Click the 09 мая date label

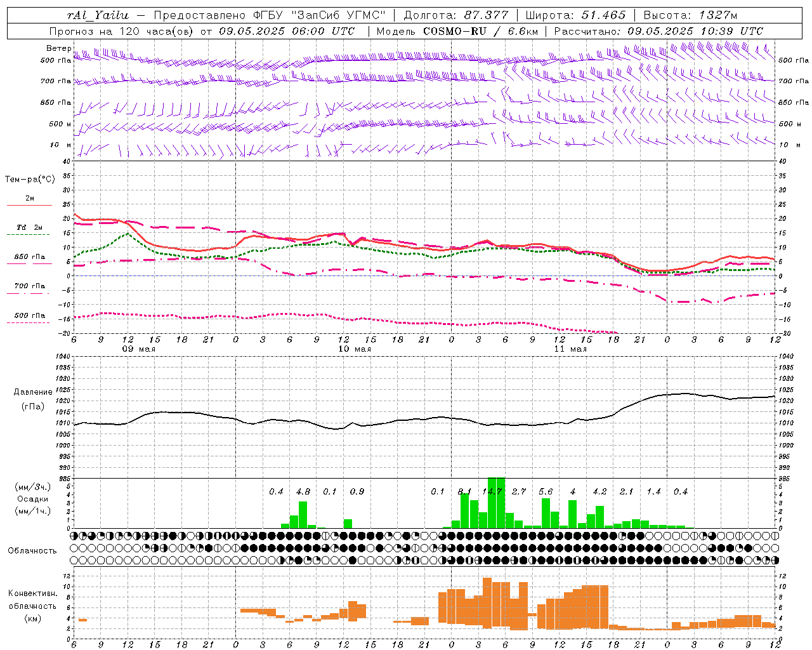138,349
